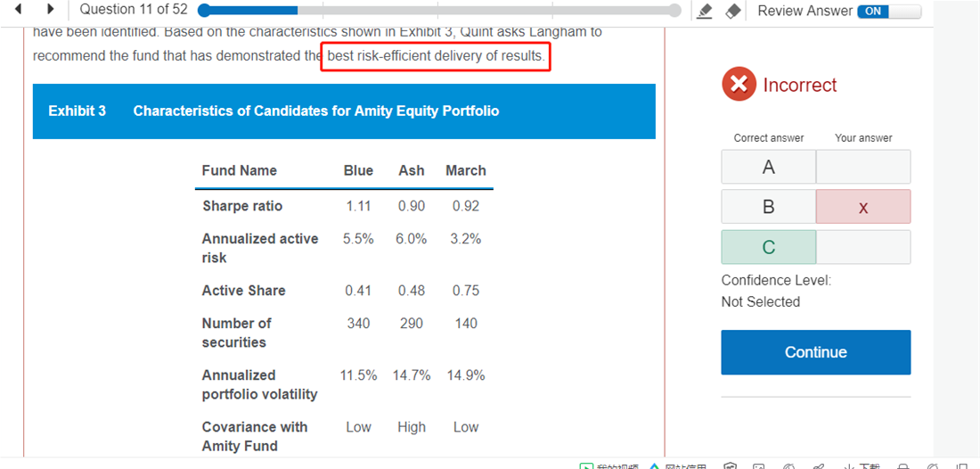Click the empty Your answer cell beside A

tap(862, 167)
